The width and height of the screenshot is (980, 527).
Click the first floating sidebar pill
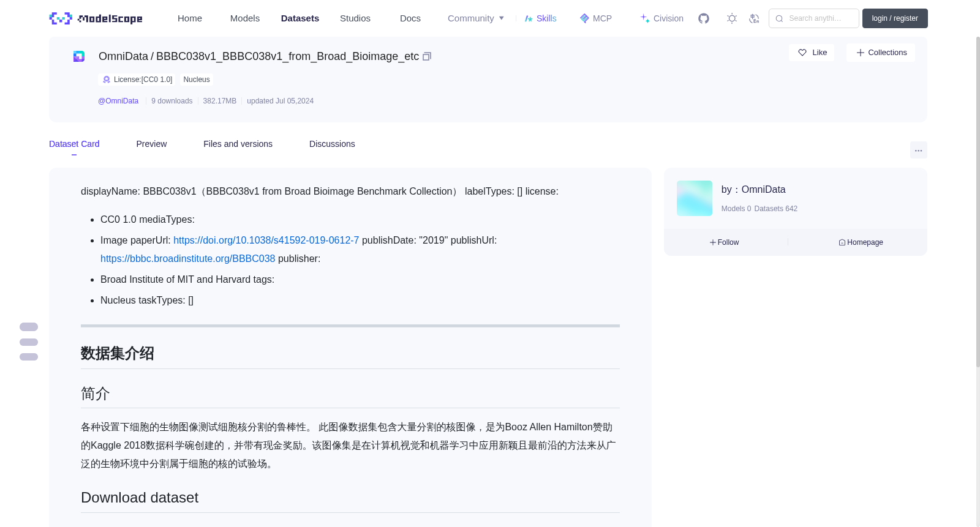(29, 327)
